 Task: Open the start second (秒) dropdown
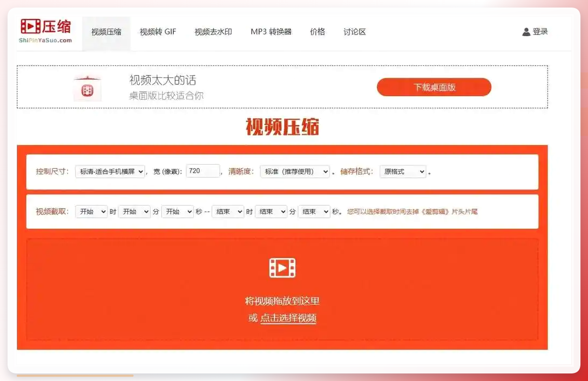tap(178, 212)
